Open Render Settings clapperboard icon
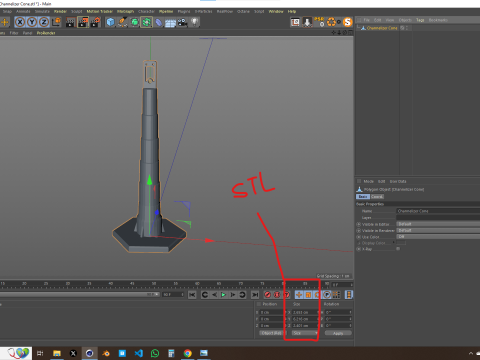The width and height of the screenshot is (480, 360). coord(96,22)
